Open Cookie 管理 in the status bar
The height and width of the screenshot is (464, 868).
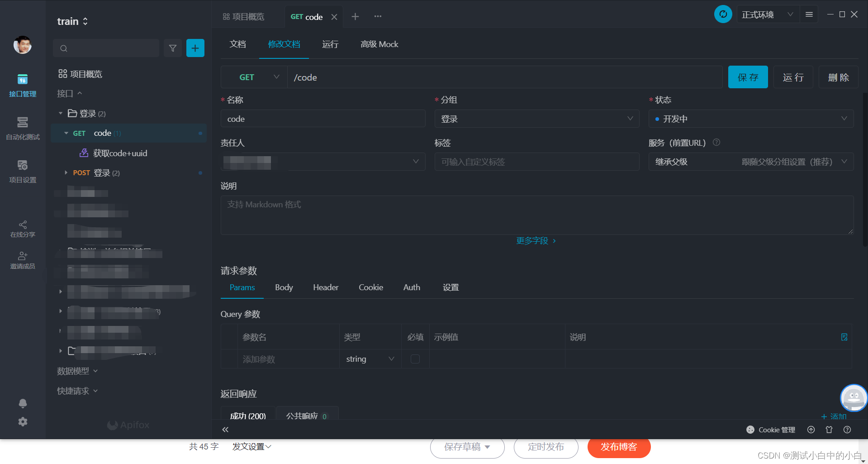click(771, 430)
